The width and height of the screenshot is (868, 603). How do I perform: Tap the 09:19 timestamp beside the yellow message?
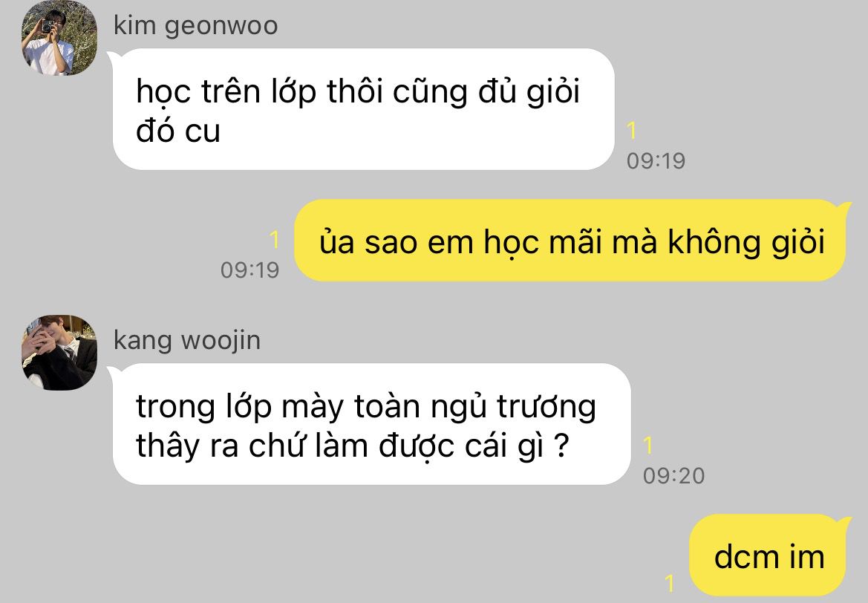[249, 270]
